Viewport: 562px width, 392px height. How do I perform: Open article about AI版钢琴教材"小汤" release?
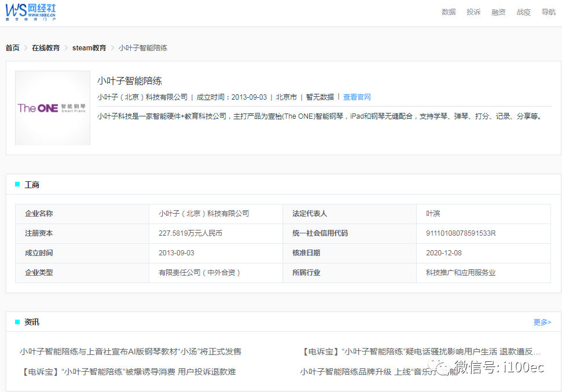point(130,351)
